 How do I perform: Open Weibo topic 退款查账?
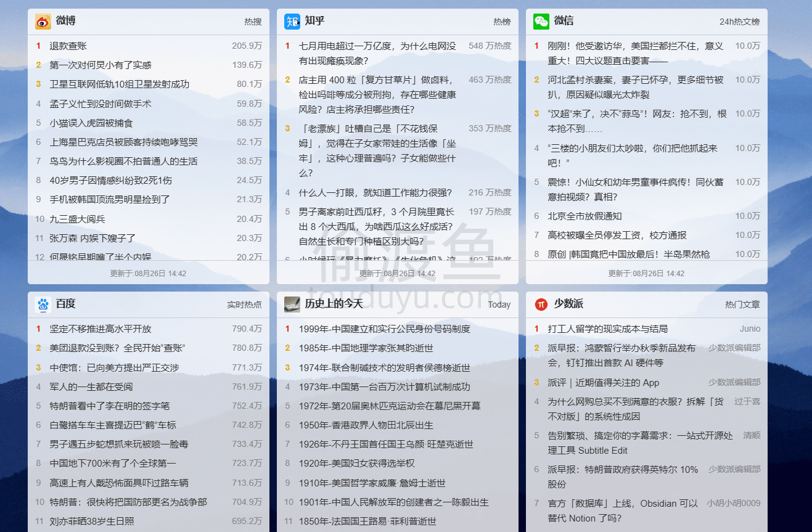coord(68,46)
